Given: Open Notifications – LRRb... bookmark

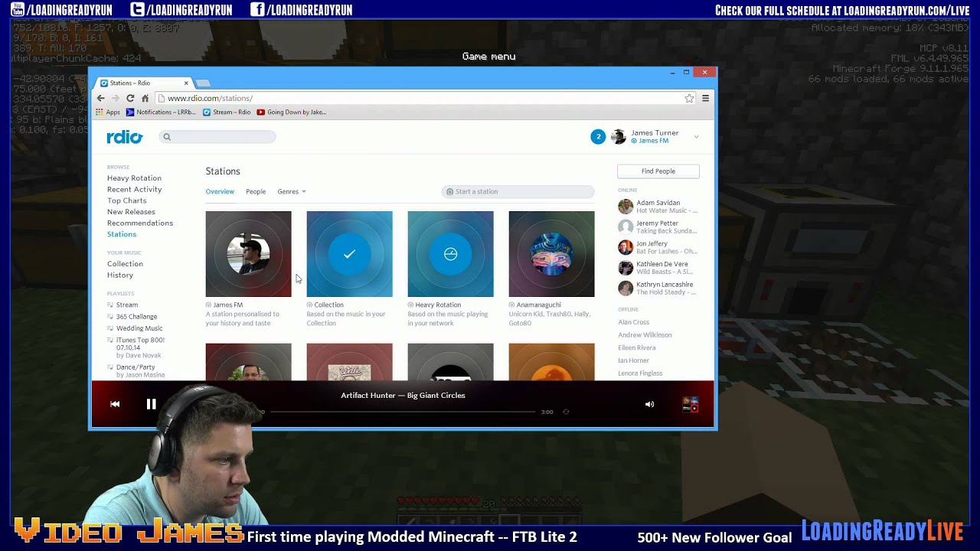Looking at the screenshot, I should click(162, 112).
